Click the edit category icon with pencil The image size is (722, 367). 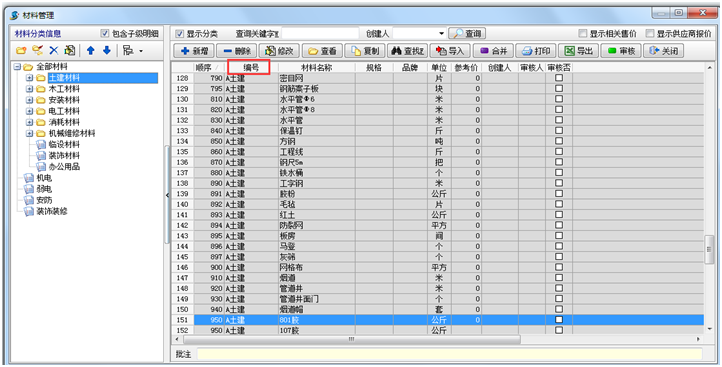37,51
